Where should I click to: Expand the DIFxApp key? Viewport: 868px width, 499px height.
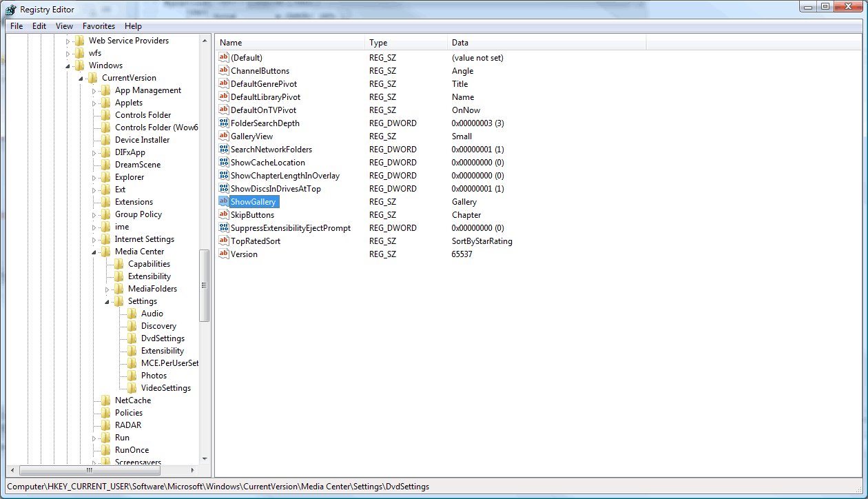[x=94, y=152]
